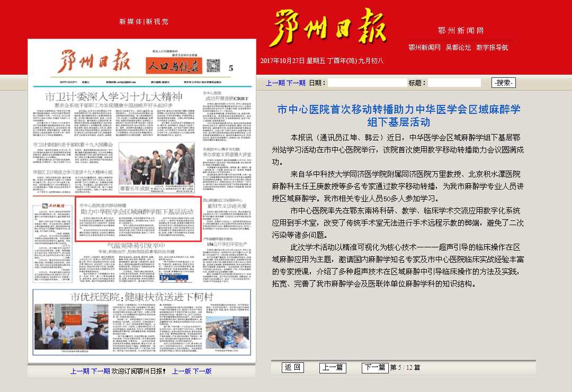Open the 市优抚医院:健康扶贫送进下柯村 headline
This screenshot has width=572, height=392.
141,297
